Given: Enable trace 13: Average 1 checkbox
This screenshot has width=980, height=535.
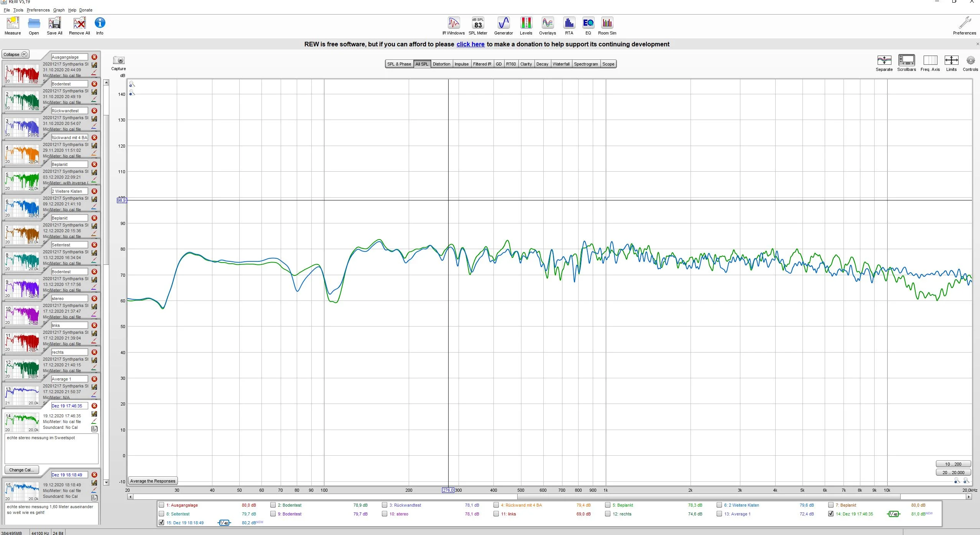Looking at the screenshot, I should tap(719, 514).
